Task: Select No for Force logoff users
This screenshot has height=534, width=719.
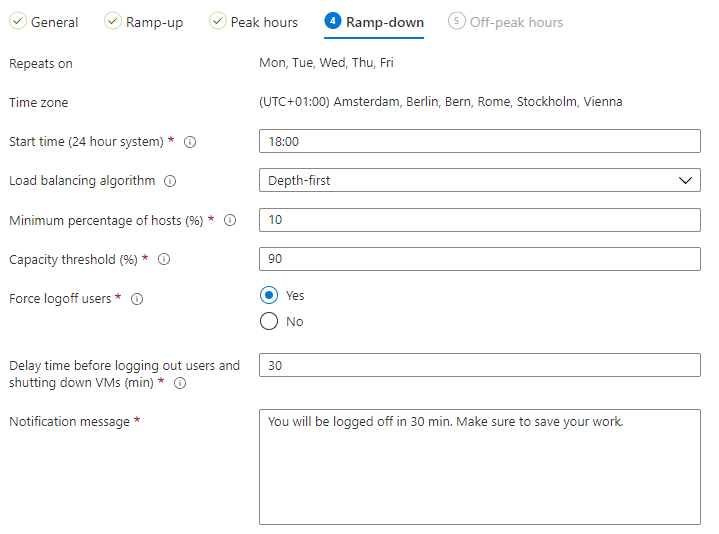Action: (269, 321)
